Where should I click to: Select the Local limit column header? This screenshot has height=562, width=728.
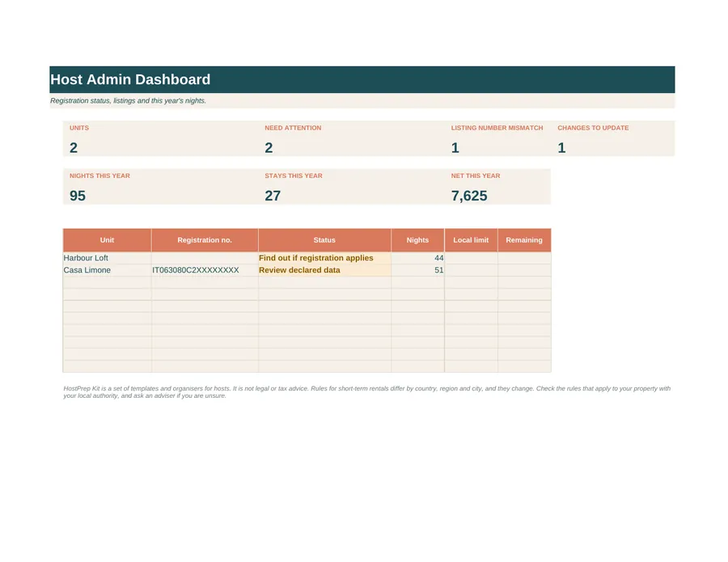472,240
